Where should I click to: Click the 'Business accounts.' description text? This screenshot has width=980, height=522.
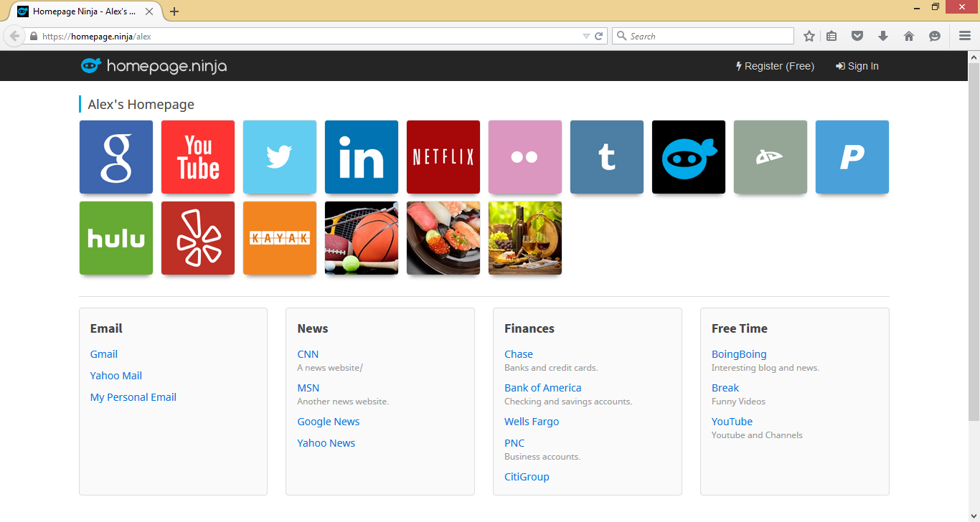542,457
